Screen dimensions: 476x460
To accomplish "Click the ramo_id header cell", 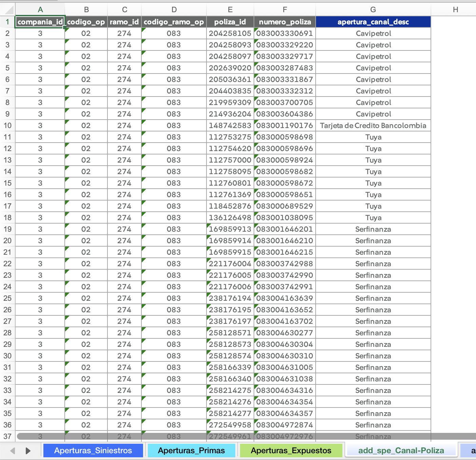I will (x=124, y=22).
